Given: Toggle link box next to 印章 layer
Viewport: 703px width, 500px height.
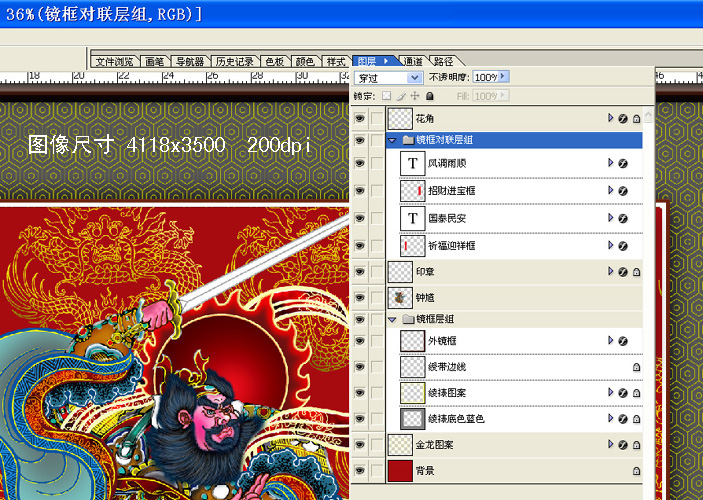Looking at the screenshot, I should (377, 272).
